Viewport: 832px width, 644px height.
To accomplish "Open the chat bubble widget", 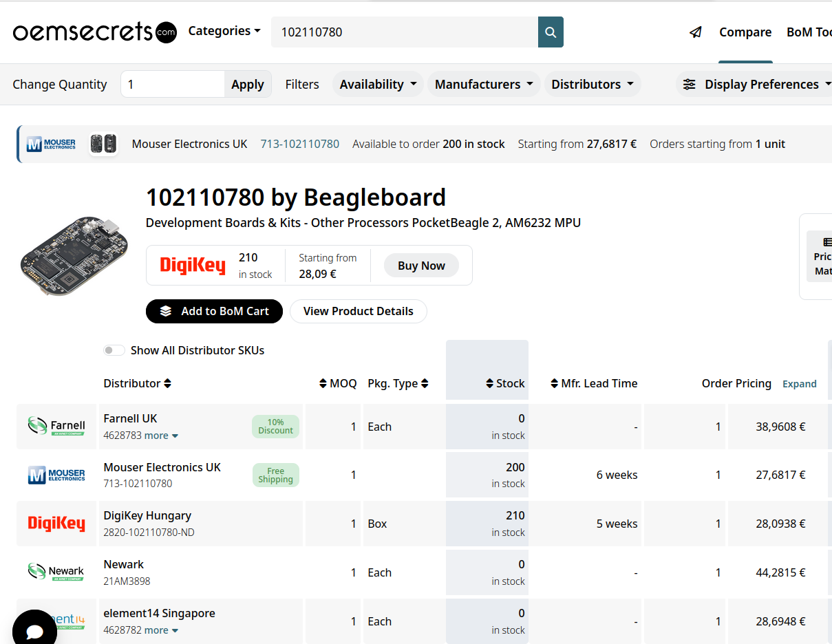I will (34, 632).
